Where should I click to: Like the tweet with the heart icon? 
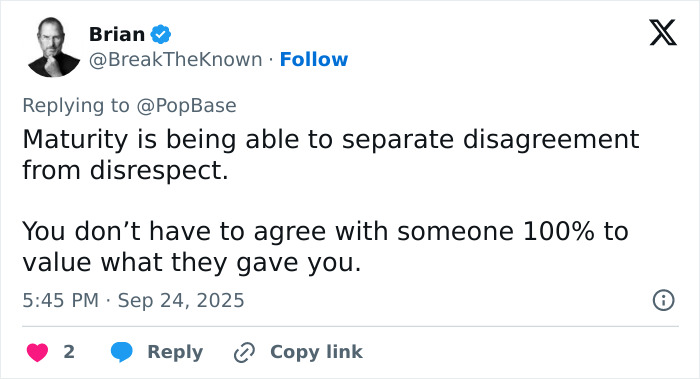pos(37,352)
